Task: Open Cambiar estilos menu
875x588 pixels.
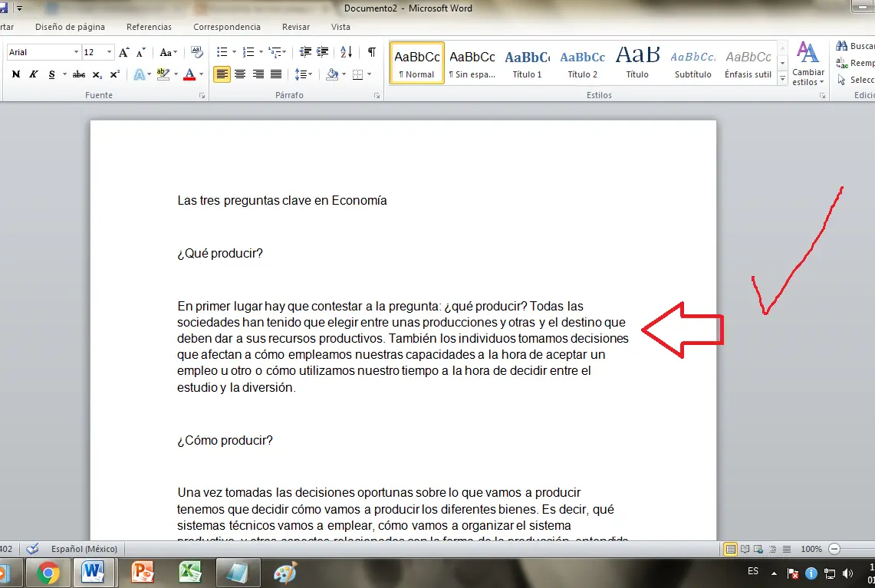Action: [808, 64]
